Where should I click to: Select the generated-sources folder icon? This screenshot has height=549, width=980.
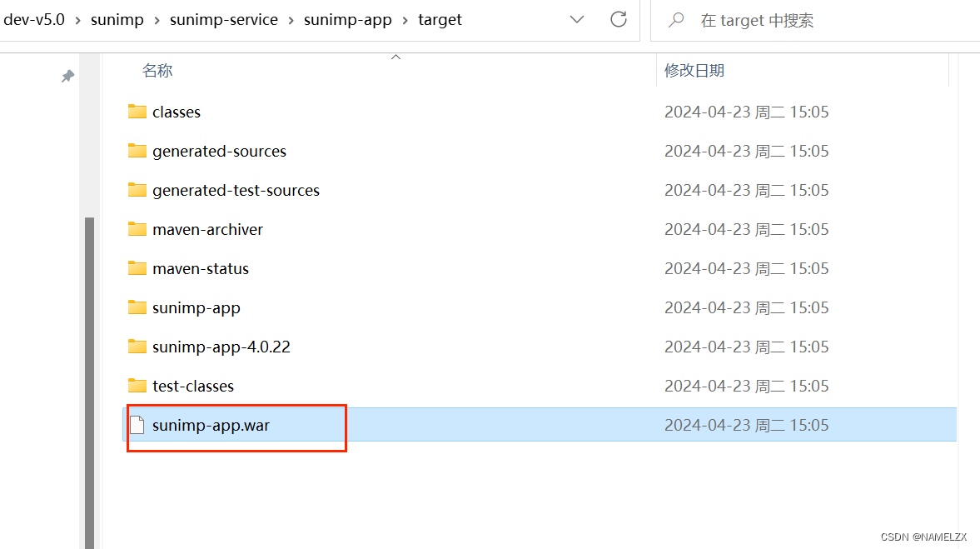(x=137, y=151)
